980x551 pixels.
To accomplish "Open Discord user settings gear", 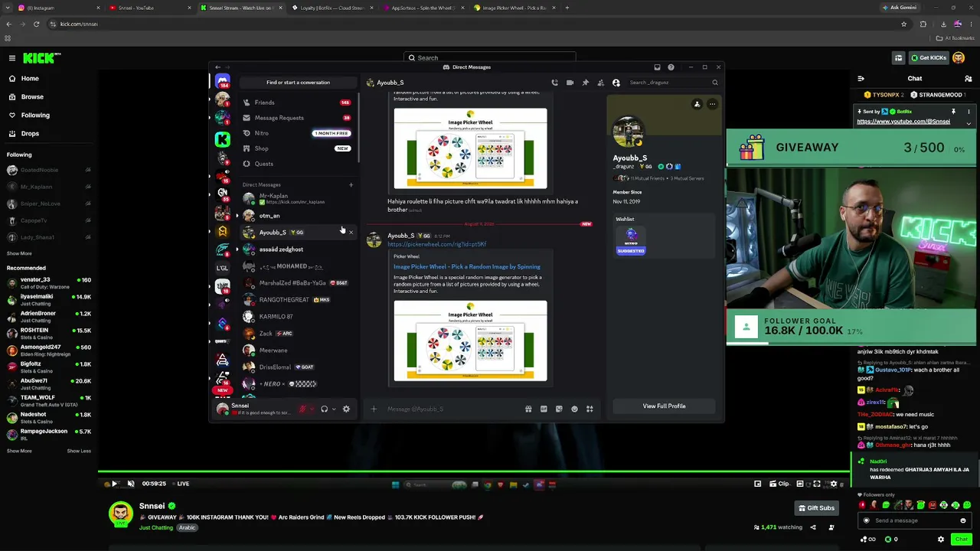I will [x=346, y=409].
